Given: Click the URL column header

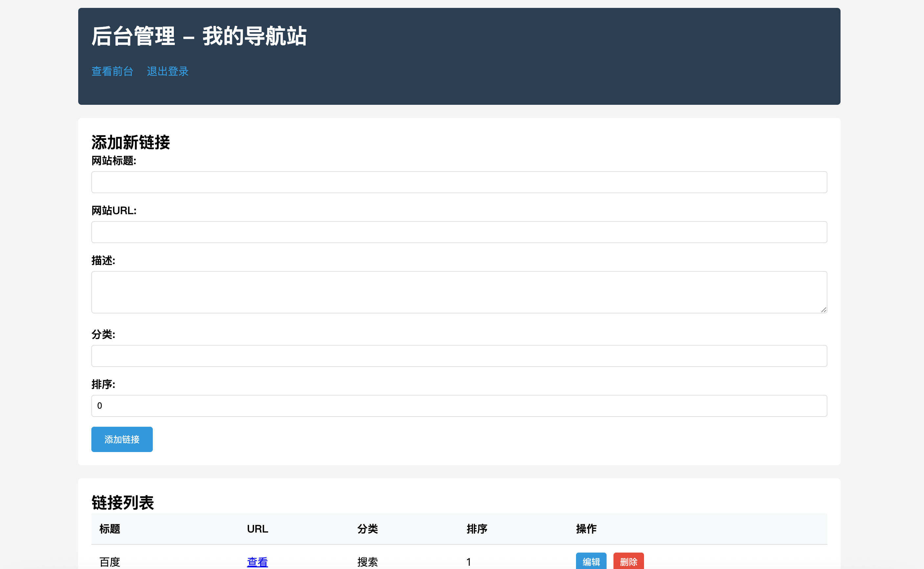Looking at the screenshot, I should coord(257,529).
